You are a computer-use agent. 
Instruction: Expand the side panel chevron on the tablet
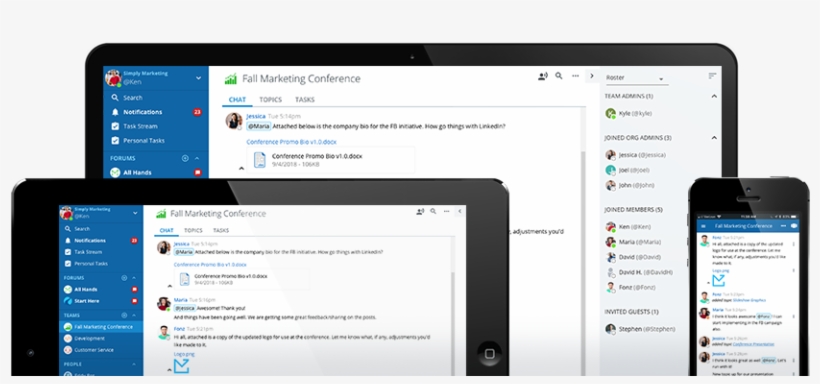(x=460, y=211)
